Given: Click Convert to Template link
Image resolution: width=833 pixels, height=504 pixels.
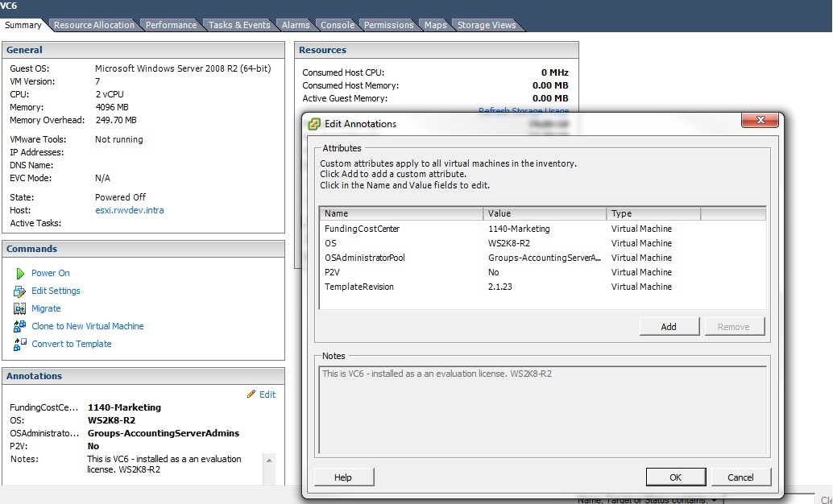Looking at the screenshot, I should 72,344.
